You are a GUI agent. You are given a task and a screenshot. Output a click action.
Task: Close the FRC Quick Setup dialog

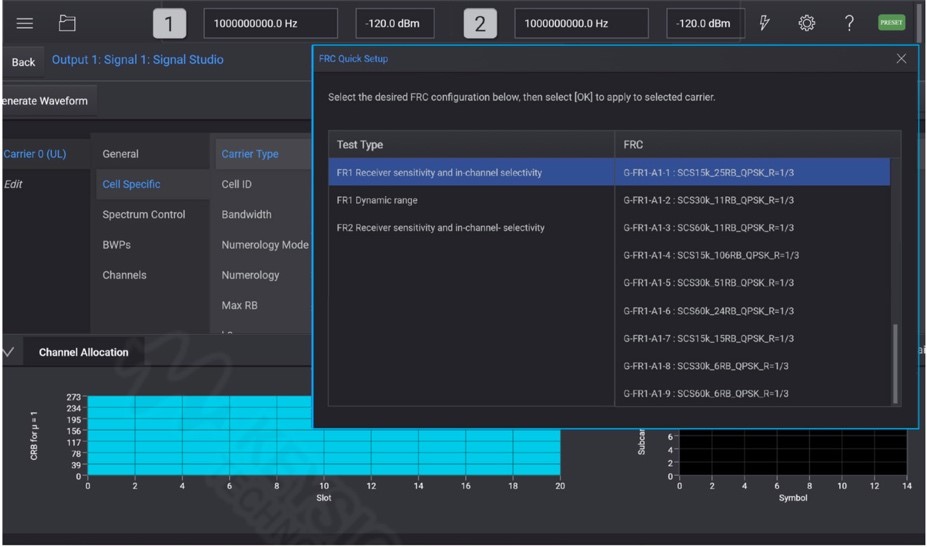click(901, 59)
